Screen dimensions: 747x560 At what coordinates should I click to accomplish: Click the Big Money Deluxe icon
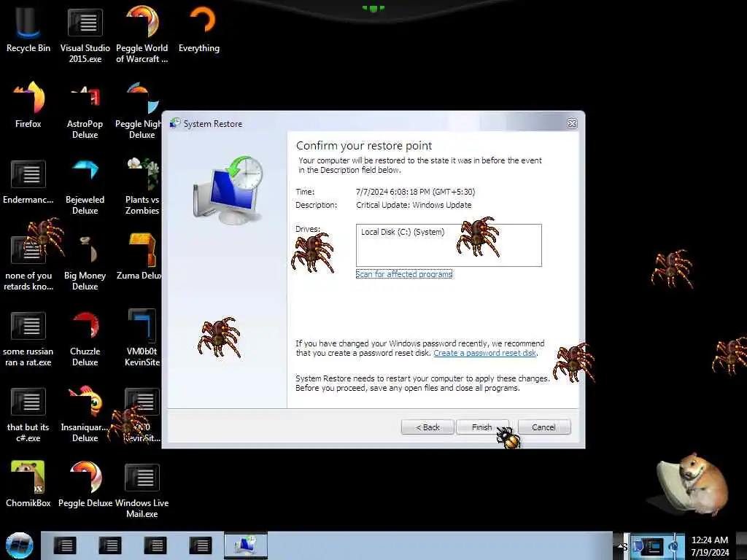(x=85, y=262)
